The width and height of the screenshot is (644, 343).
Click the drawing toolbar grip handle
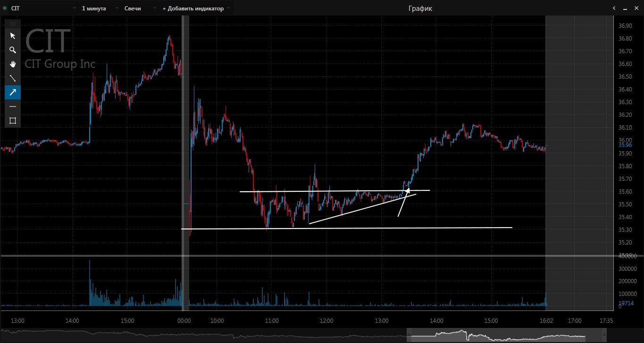[x=13, y=23]
